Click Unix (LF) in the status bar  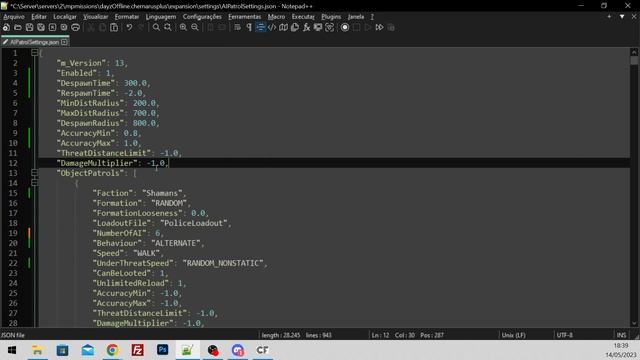click(513, 335)
